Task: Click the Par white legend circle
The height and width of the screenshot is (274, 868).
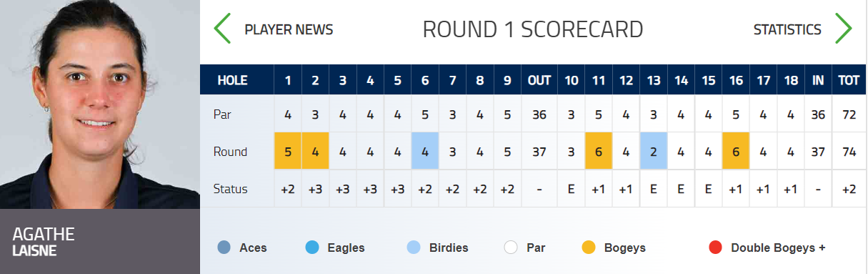Action: coord(510,248)
